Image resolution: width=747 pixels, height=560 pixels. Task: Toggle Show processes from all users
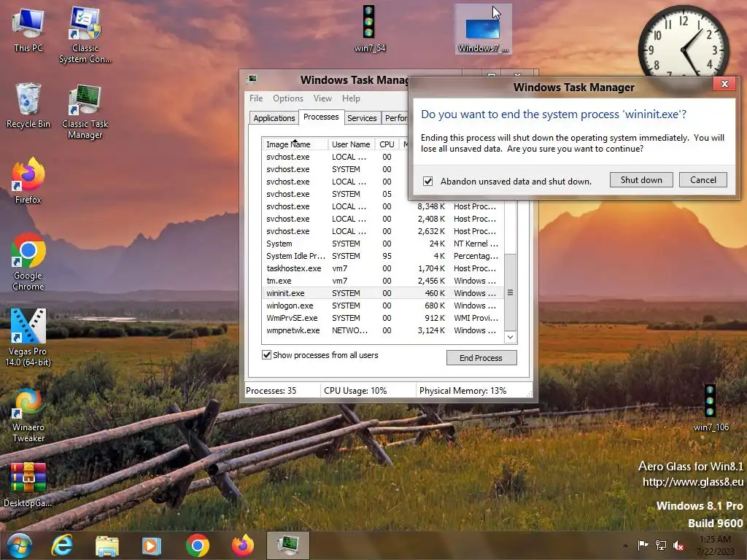pos(267,355)
